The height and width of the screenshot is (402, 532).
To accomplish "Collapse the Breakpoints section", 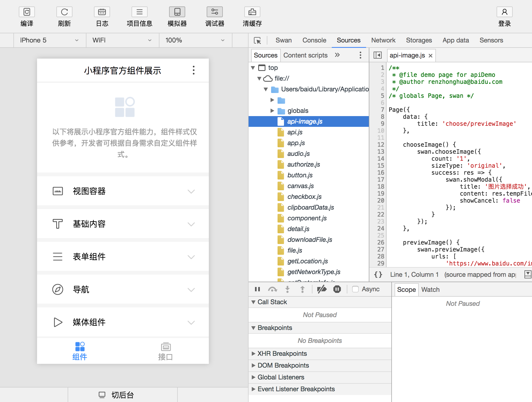I will (x=253, y=328).
